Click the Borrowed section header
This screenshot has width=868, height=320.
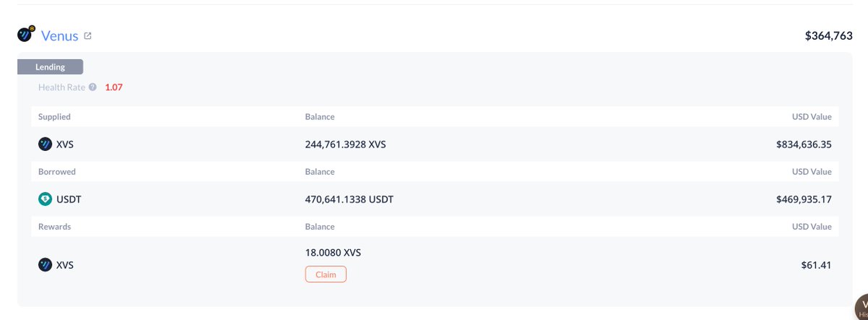pos(57,172)
